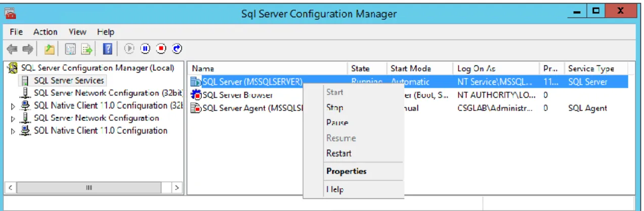
Task: Open the Properties toolbar icon
Action: [70, 49]
